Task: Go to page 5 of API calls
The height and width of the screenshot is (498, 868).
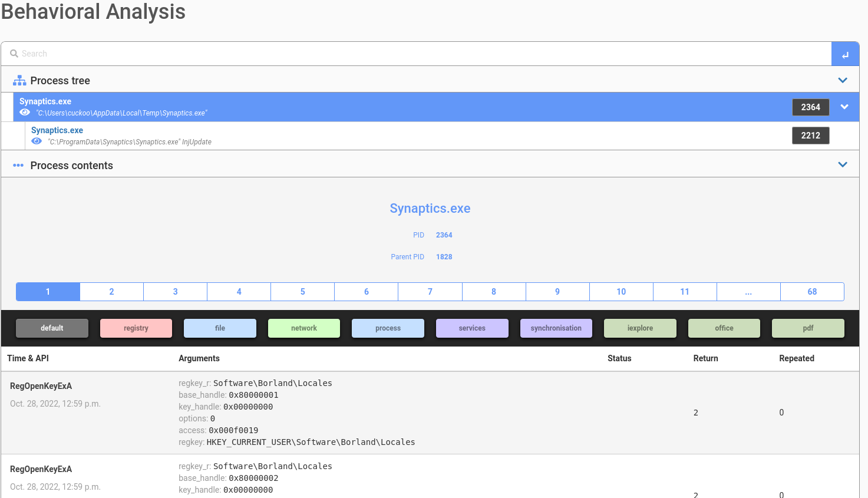Action: (x=302, y=292)
